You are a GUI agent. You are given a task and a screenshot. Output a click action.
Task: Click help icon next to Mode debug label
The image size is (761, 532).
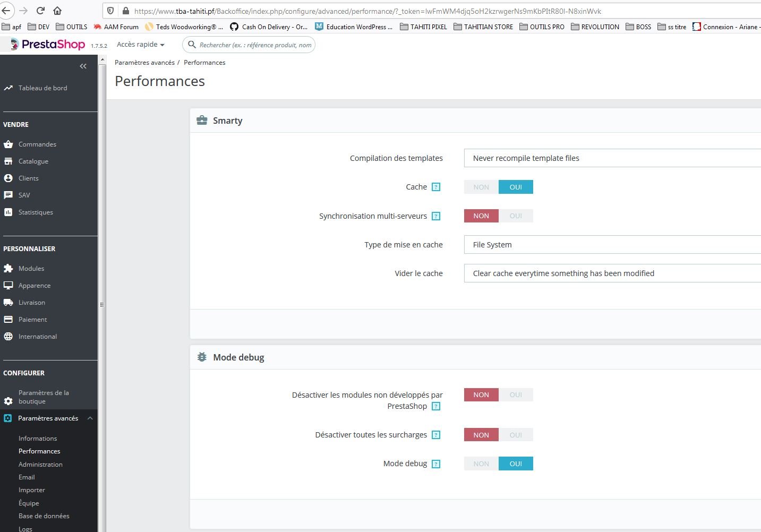tap(436, 464)
